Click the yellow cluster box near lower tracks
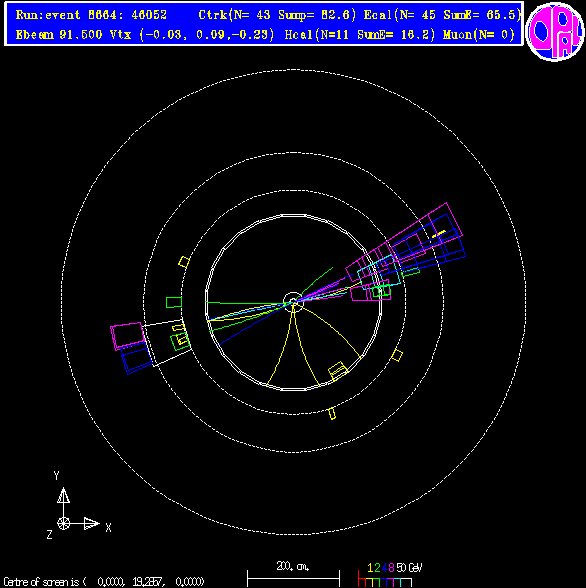Image resolution: width=586 pixels, height=588 pixels. click(x=338, y=371)
